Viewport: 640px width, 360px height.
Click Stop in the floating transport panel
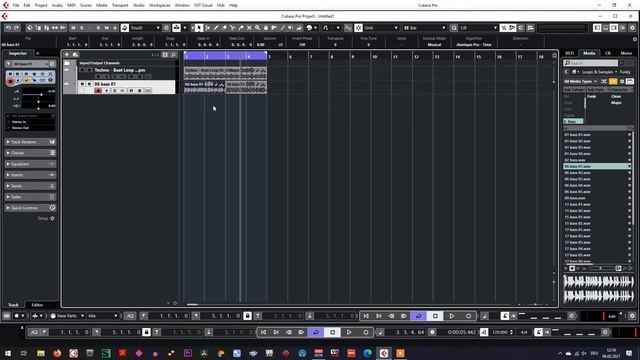click(x=333, y=332)
